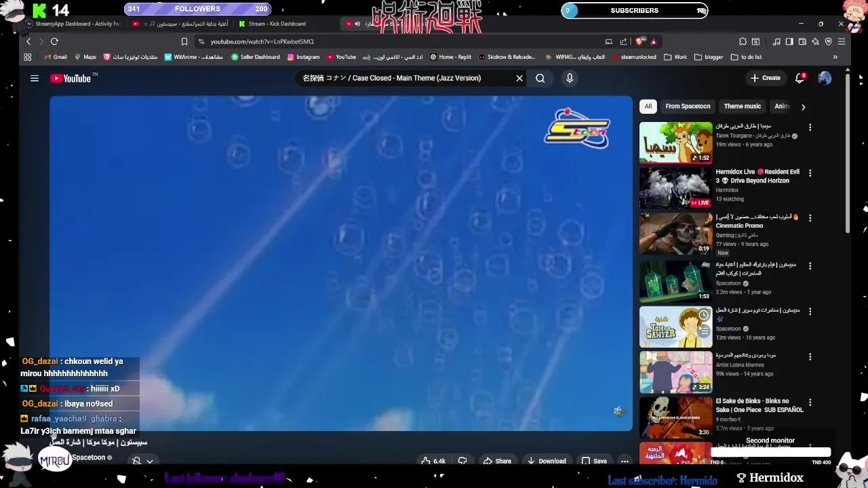Switch to StreamyApp Dashboard tab
The height and width of the screenshot is (488, 868).
(73, 24)
